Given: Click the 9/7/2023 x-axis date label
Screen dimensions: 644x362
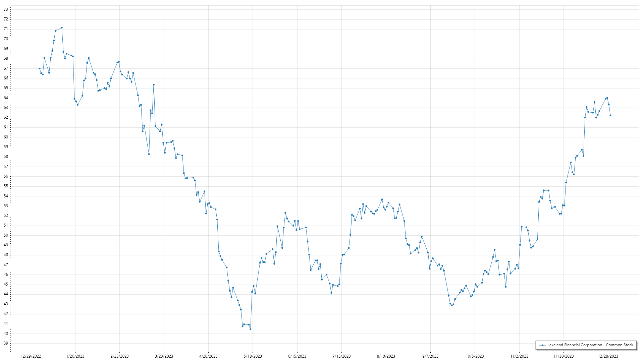Looking at the screenshot, I should coord(430,356).
